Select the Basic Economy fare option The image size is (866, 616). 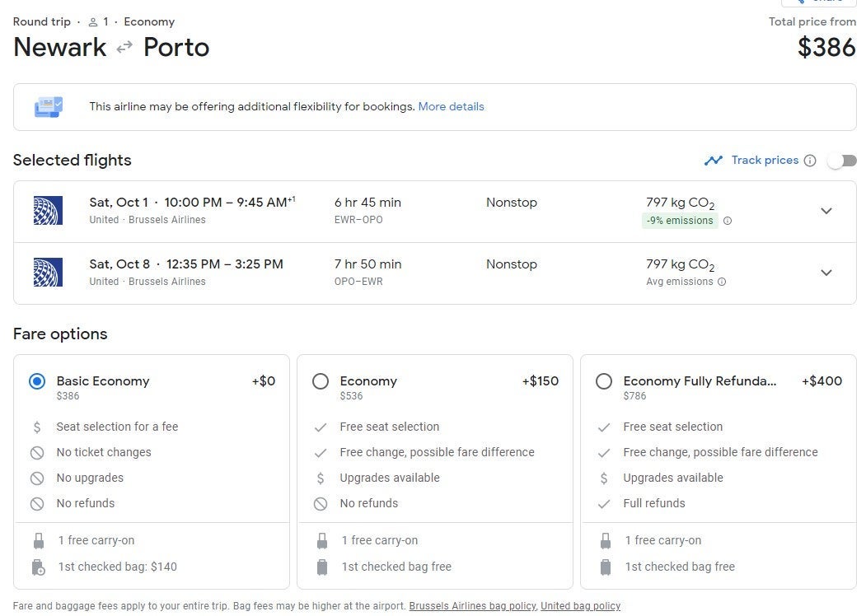coord(37,381)
